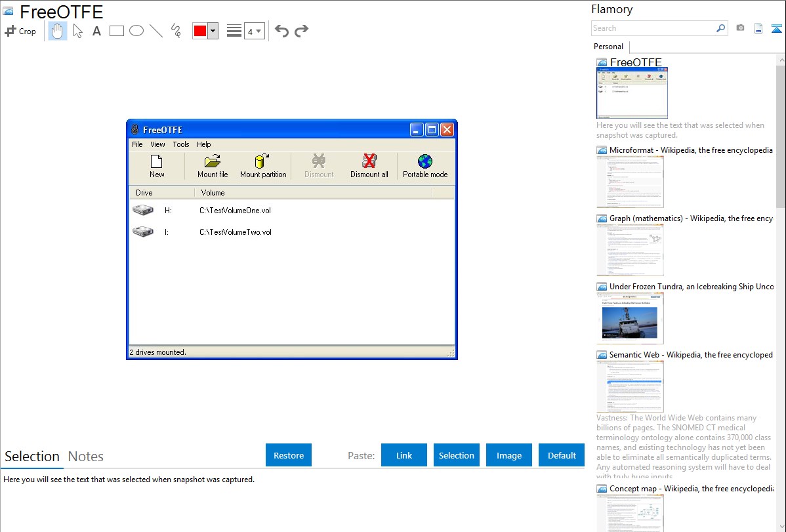Click the Volume column header
The height and width of the screenshot is (532, 786).
click(x=314, y=193)
